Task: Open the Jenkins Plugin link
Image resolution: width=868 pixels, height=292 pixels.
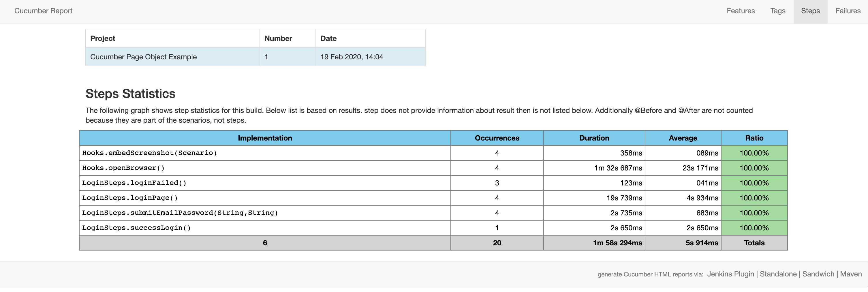Action: click(x=730, y=274)
